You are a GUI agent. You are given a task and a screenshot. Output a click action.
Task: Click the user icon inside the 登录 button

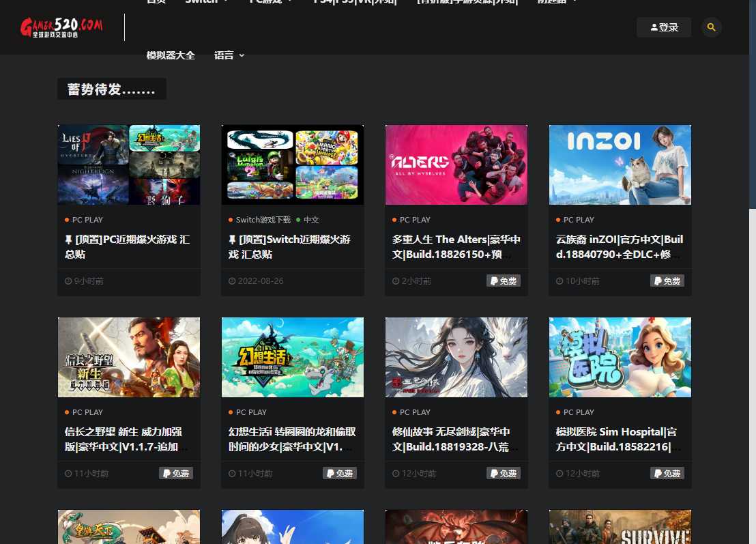point(654,27)
